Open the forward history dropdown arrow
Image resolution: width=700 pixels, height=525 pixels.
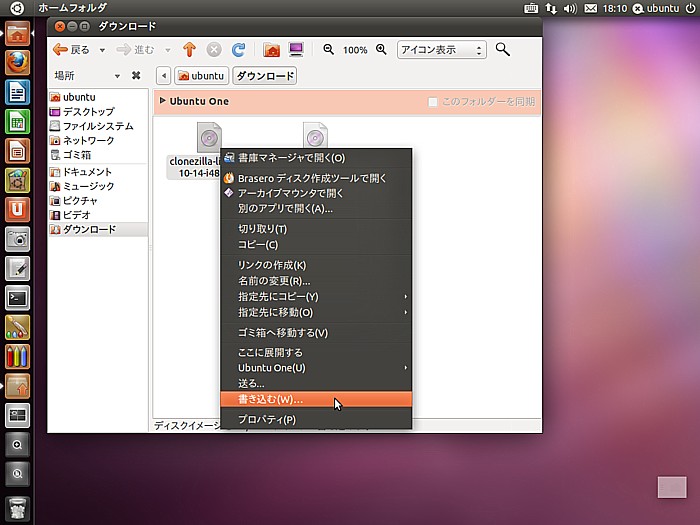click(168, 50)
